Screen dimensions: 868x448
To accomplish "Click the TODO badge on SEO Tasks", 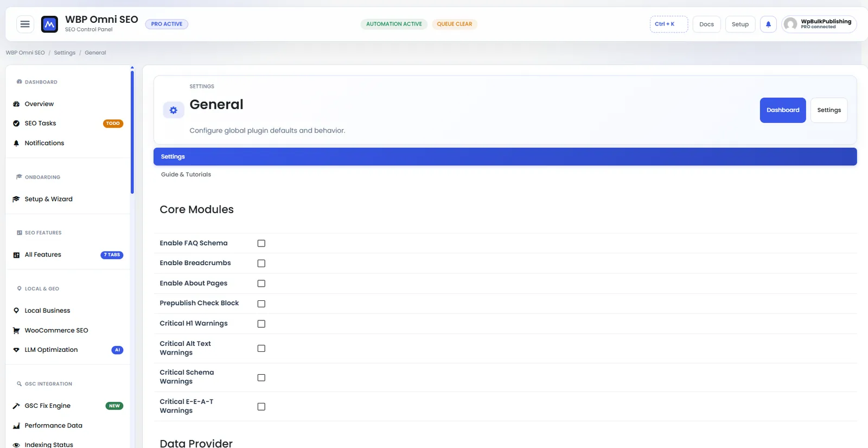I will pos(113,123).
